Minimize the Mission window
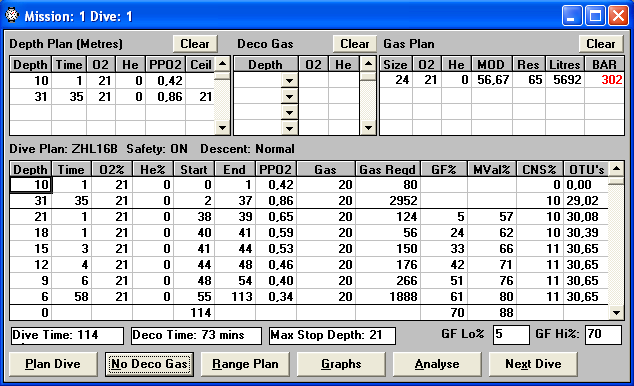 571,16
